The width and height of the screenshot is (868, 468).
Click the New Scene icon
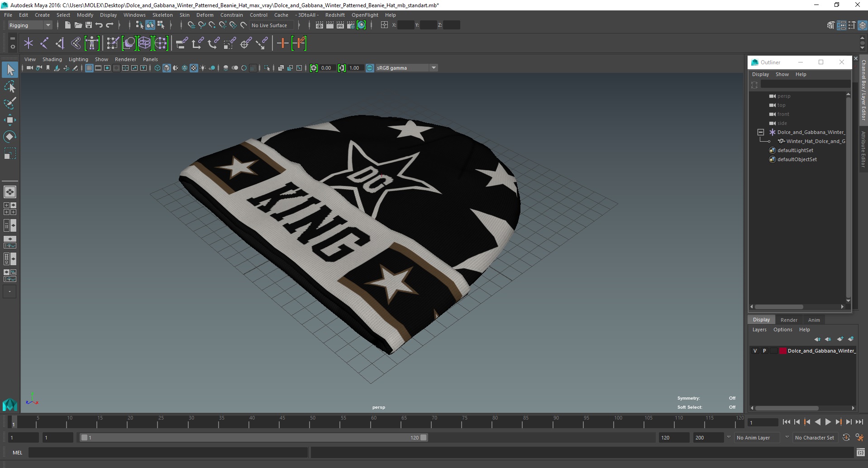coord(67,25)
